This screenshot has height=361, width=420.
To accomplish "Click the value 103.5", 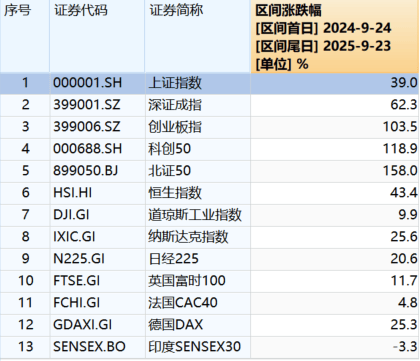I will click(x=400, y=127).
